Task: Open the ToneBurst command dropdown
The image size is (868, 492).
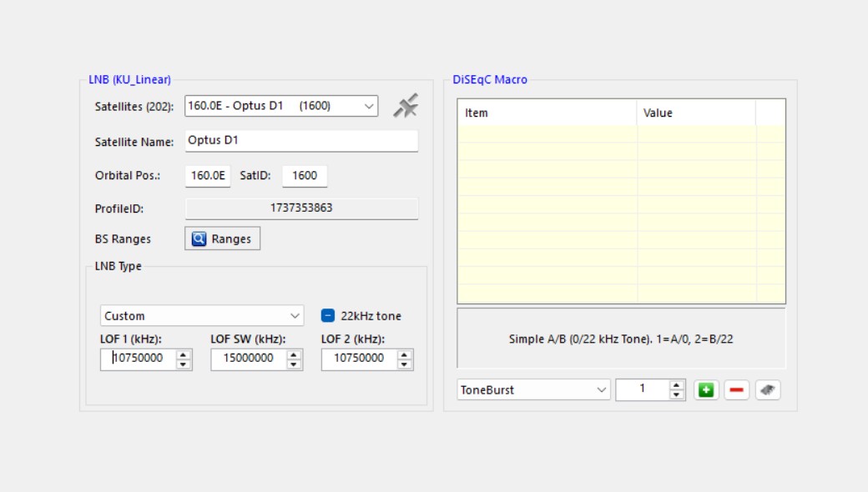Action: 602,389
